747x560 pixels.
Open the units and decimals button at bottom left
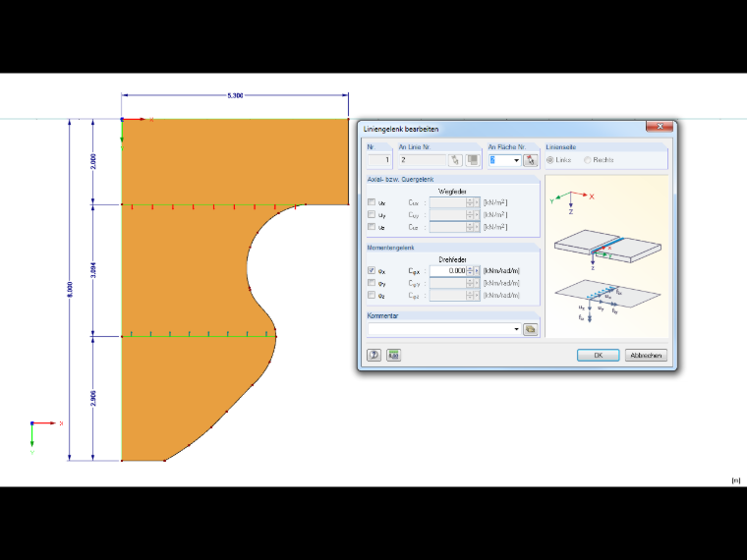tap(393, 355)
